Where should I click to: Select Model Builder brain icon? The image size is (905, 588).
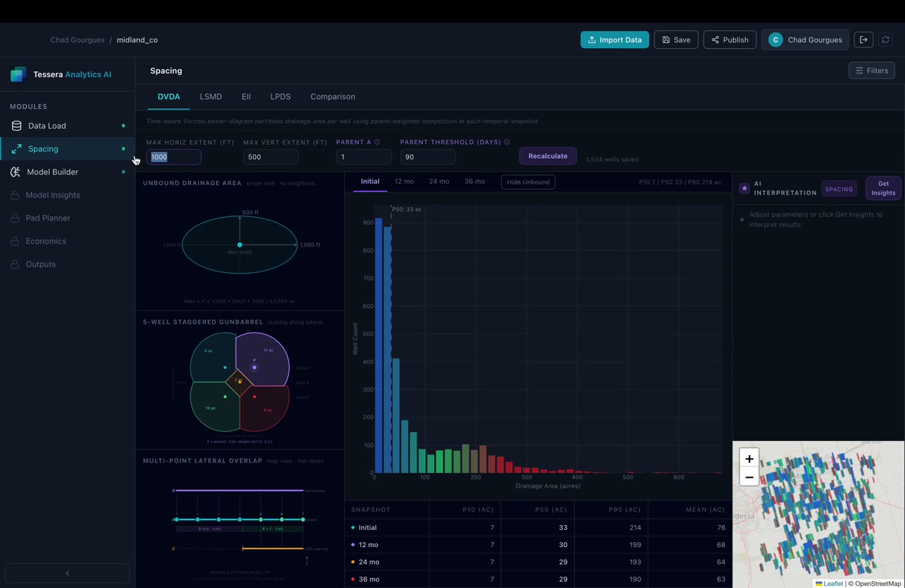click(x=16, y=172)
